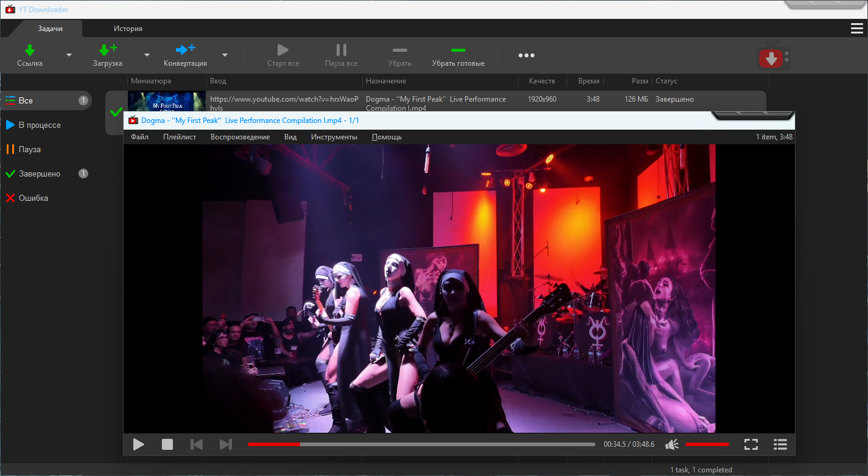The image size is (868, 476).
Task: Select the Завершено filter
Action: [40, 173]
